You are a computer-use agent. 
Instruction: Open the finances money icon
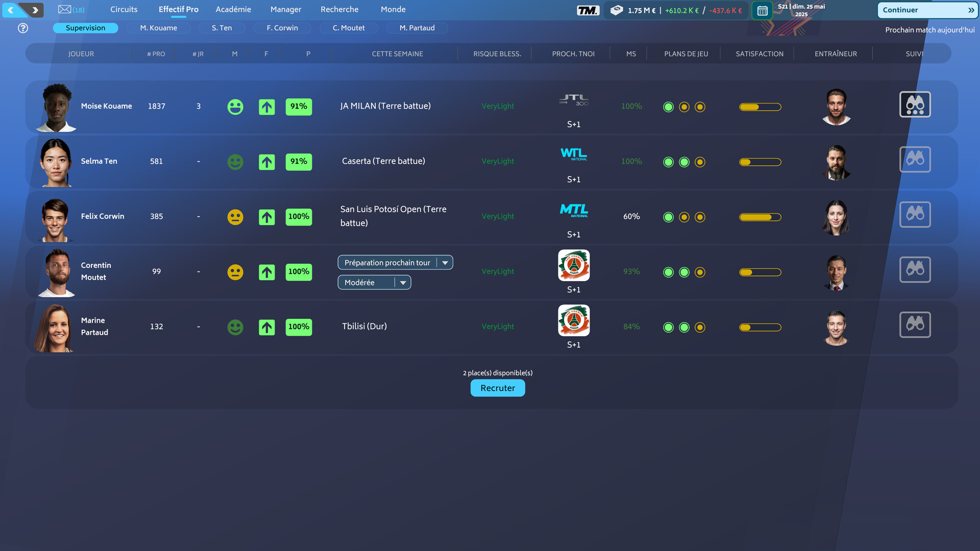click(617, 10)
